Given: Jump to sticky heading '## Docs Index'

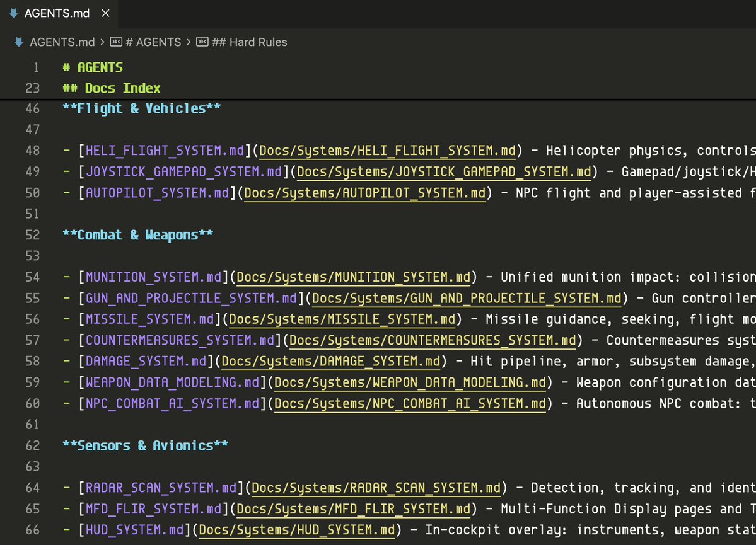Looking at the screenshot, I should (x=112, y=88).
